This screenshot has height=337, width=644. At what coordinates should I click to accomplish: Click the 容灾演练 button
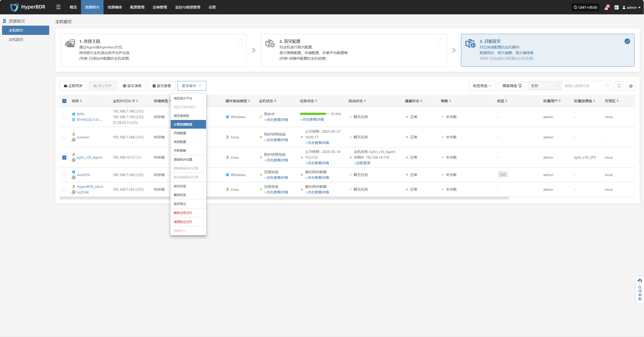tap(132, 86)
